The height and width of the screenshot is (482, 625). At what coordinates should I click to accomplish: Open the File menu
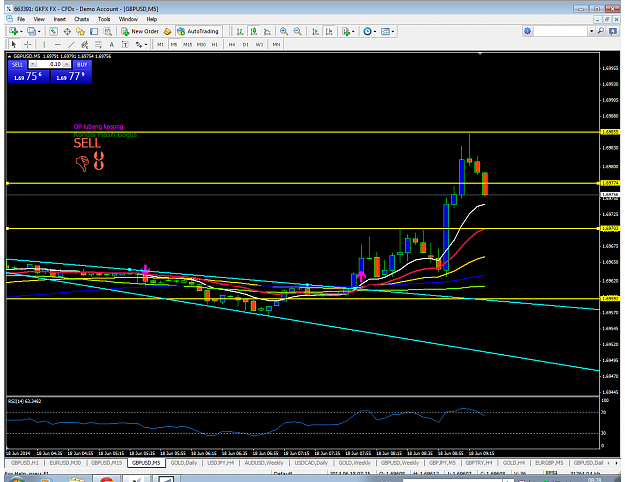coord(21,19)
